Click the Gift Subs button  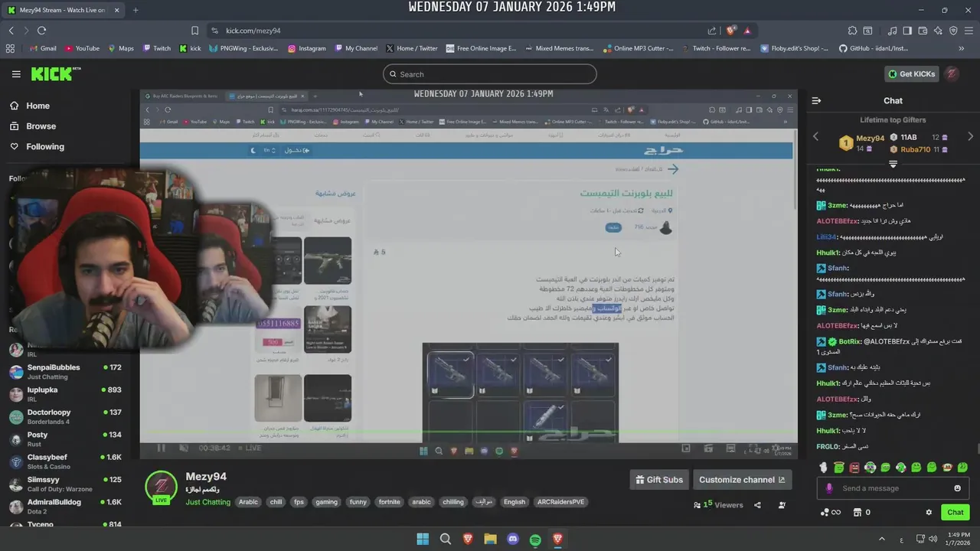[x=659, y=480]
